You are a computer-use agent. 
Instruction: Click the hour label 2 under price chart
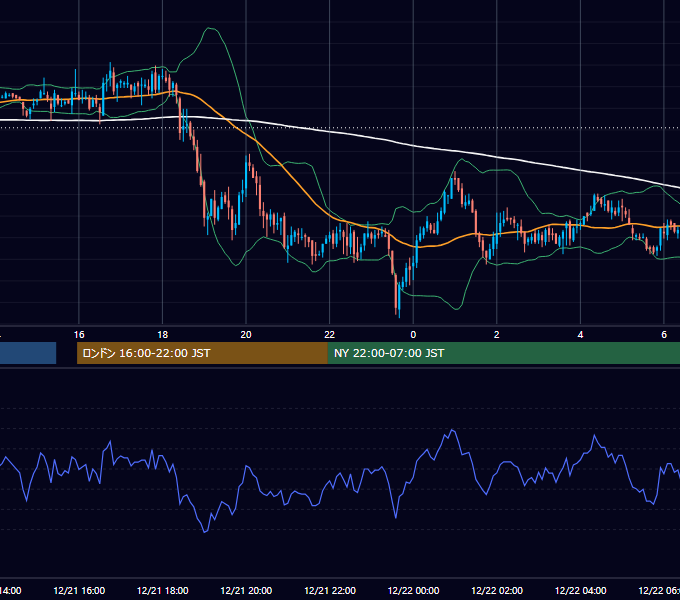pos(497,335)
